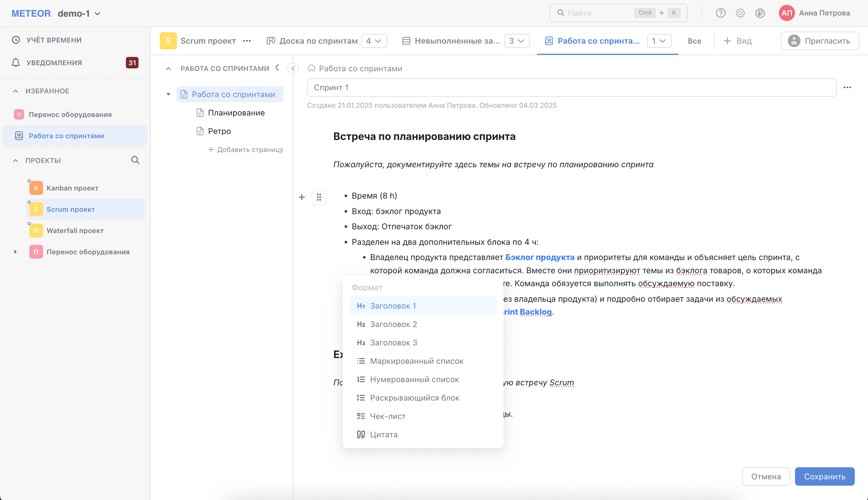
Task: Click Сохранить button
Action: [x=825, y=476]
